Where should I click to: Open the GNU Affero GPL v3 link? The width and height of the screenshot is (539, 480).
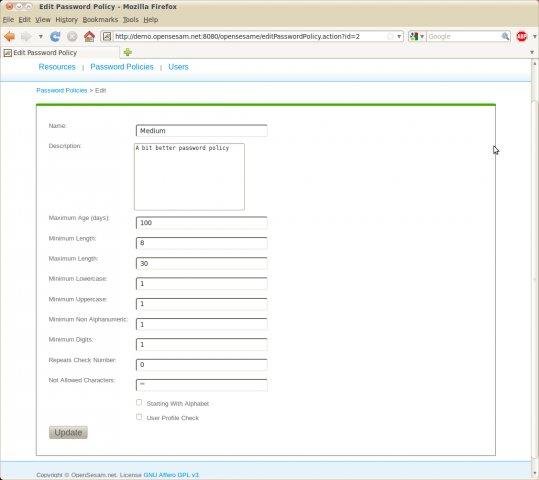(171, 475)
